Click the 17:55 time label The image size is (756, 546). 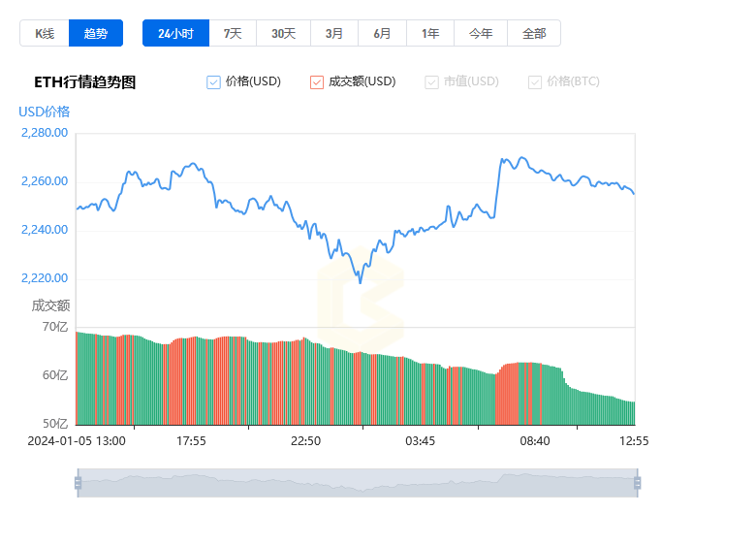pos(191,441)
